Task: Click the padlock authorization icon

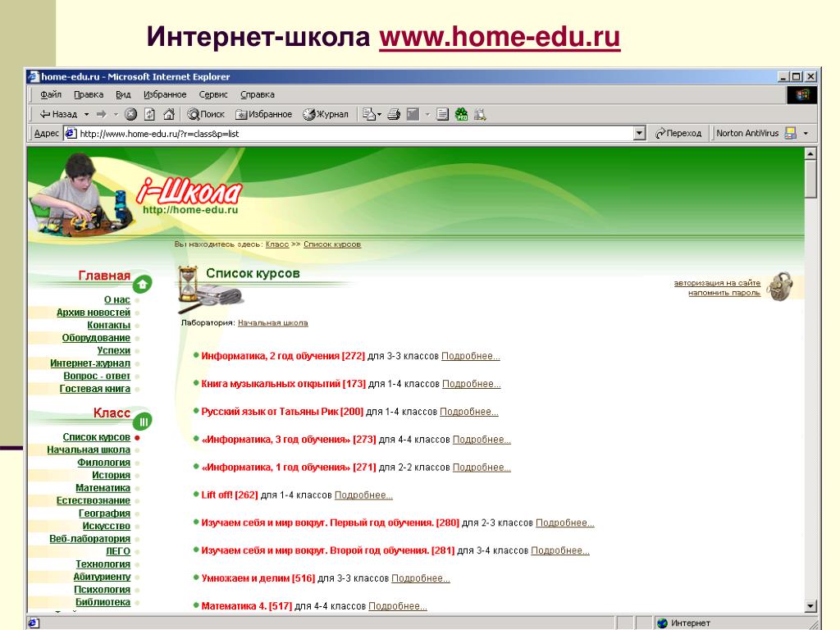Action: [x=780, y=286]
